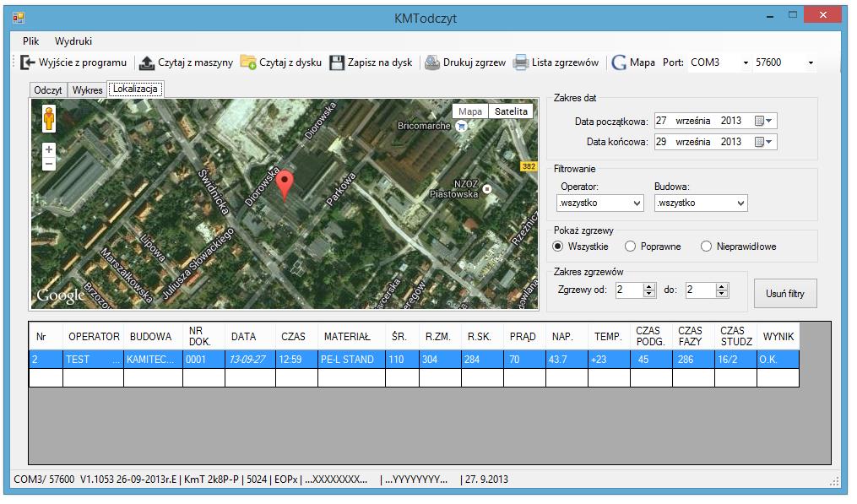Click the Drukuj zgrzew printer icon
857x504 pixels.
(432, 62)
